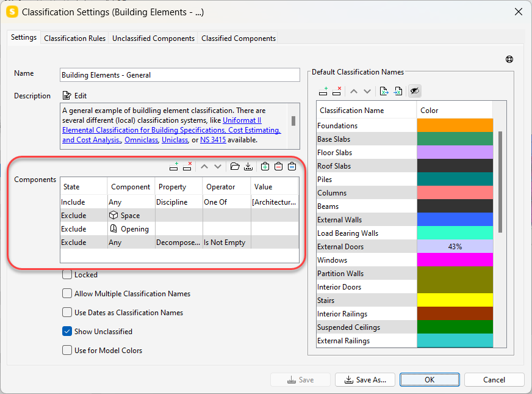
Task: Select the External Railings row
Action: point(404,341)
